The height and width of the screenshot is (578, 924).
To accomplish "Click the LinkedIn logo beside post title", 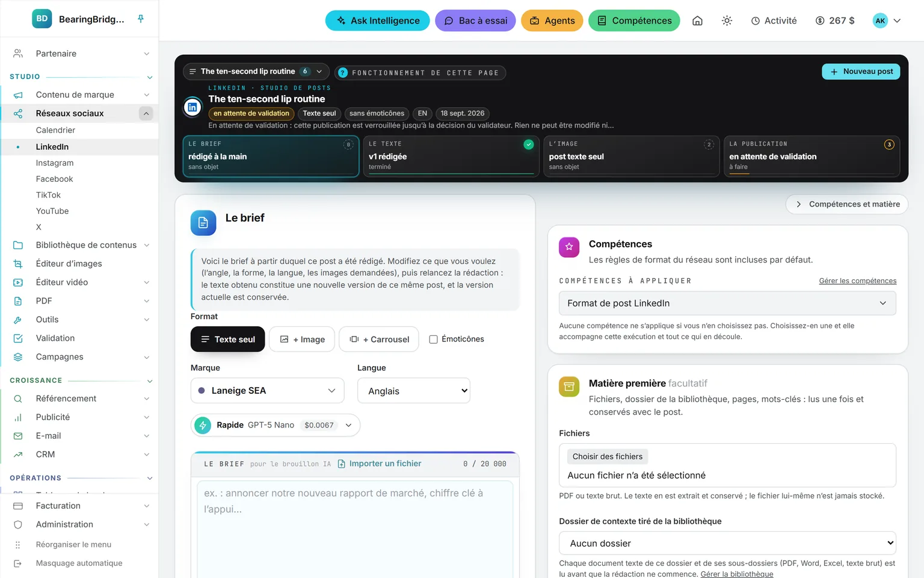I will (192, 107).
